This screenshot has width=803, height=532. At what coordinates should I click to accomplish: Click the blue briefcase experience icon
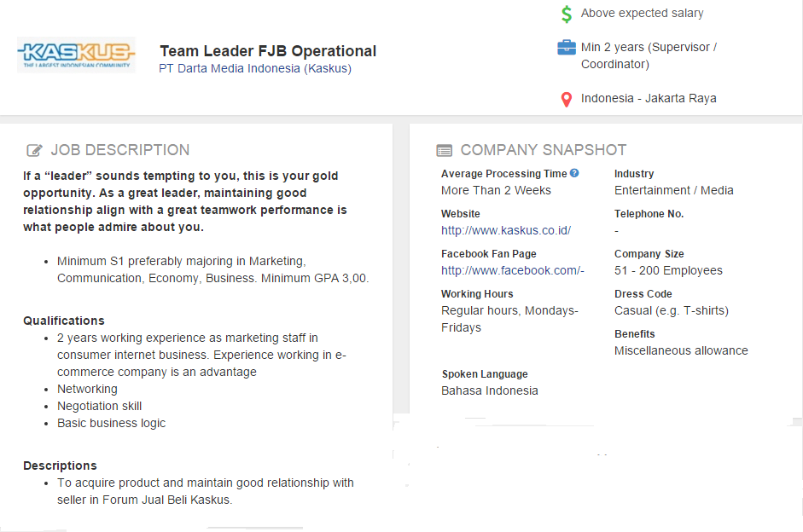pyautogui.click(x=567, y=48)
